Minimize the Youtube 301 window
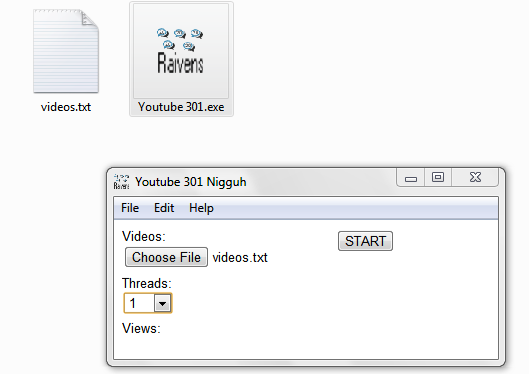The width and height of the screenshot is (529, 374). (x=411, y=177)
